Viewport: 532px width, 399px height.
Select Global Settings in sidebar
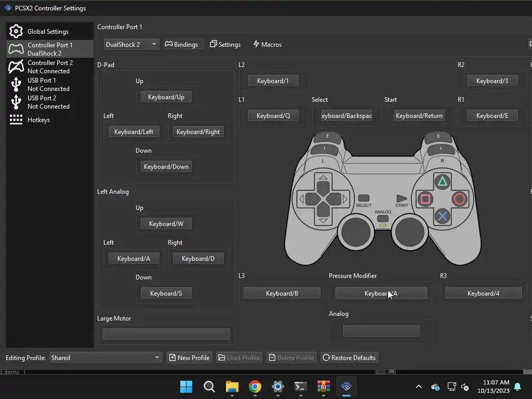click(x=49, y=32)
